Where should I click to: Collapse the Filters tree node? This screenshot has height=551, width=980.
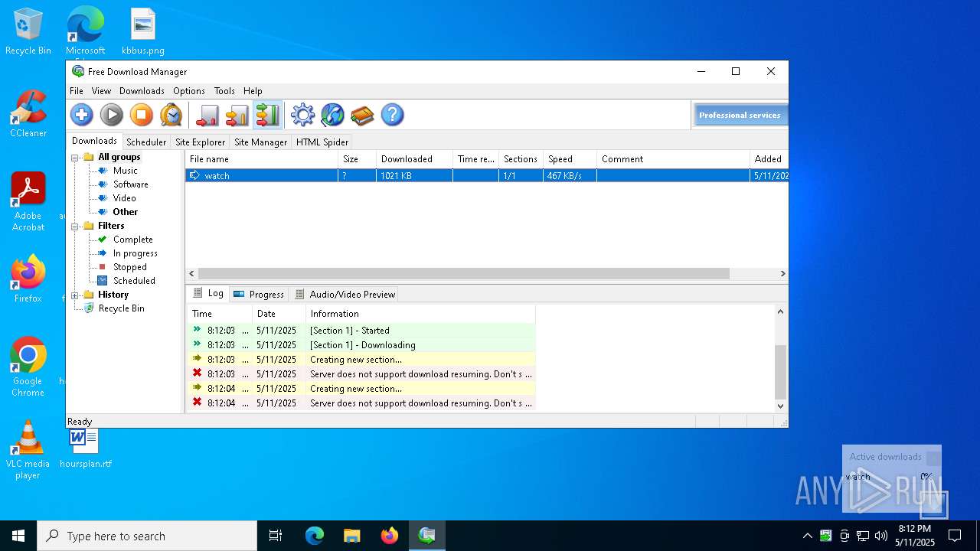[75, 227]
